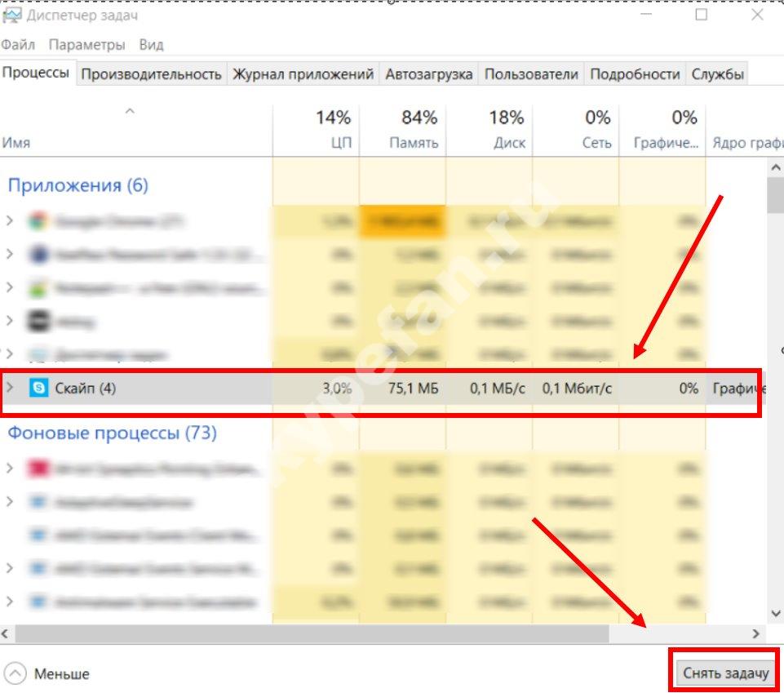
Task: Open the Параметры menu
Action: (87, 45)
